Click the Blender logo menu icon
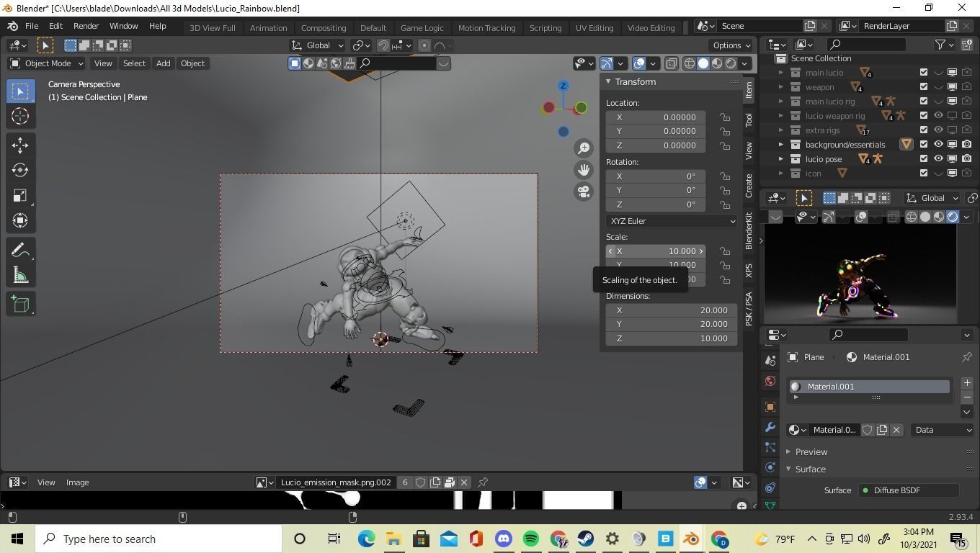Screen dimensions: 980x553 (13, 26)
